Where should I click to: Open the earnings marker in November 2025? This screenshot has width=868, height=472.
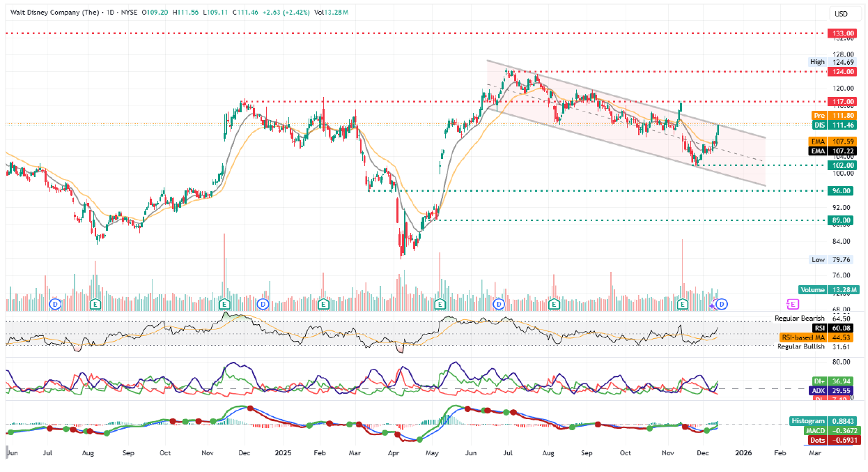click(x=683, y=304)
